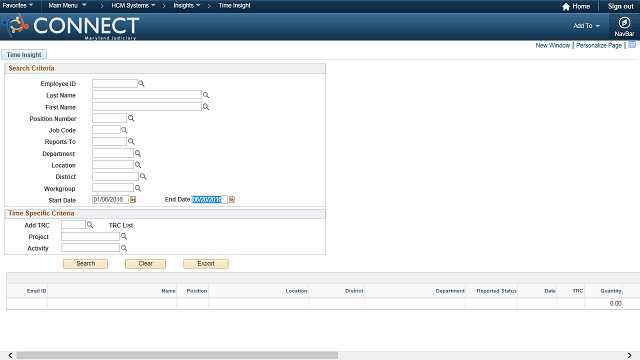Open the Add TRC lookup magnifier
This screenshot has width=640, height=360.
[x=90, y=225]
